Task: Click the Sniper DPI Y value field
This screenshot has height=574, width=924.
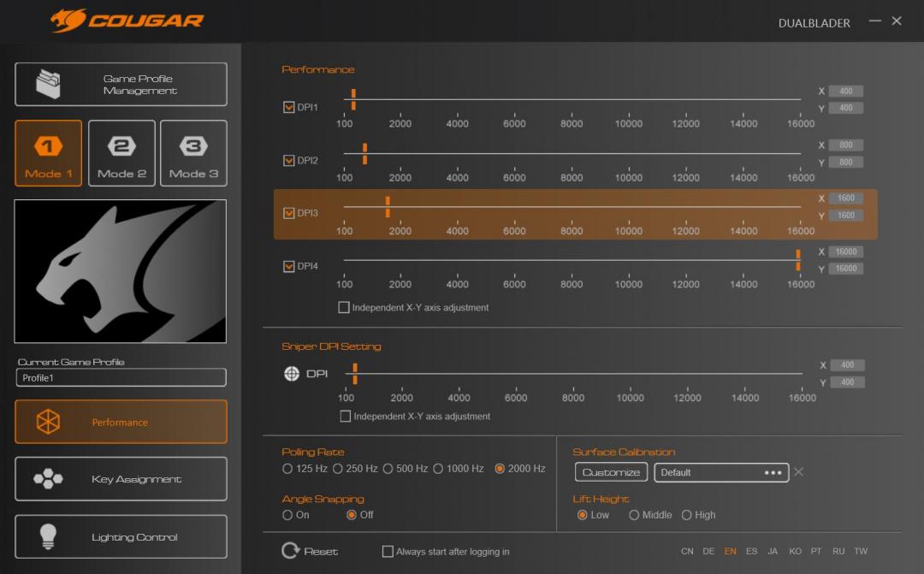Action: point(847,382)
